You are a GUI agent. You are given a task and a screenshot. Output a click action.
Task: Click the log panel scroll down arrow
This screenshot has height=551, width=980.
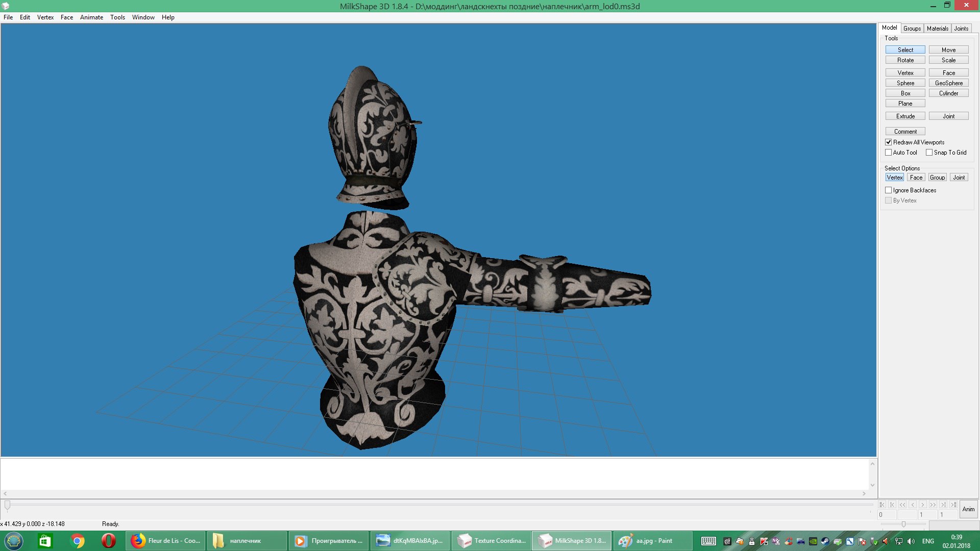tap(872, 485)
